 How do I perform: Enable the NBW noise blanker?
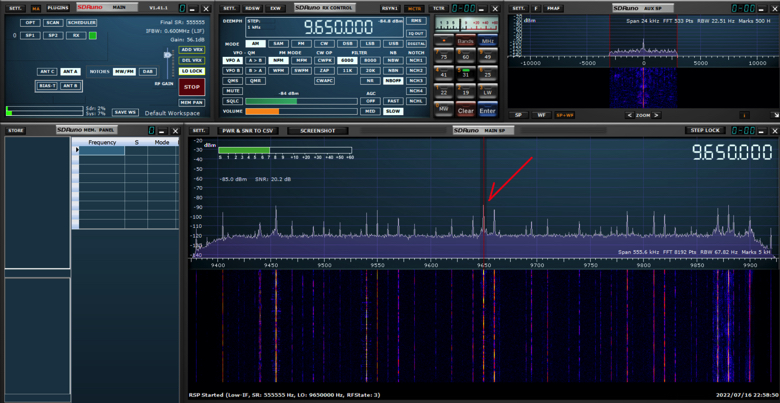pyautogui.click(x=393, y=60)
